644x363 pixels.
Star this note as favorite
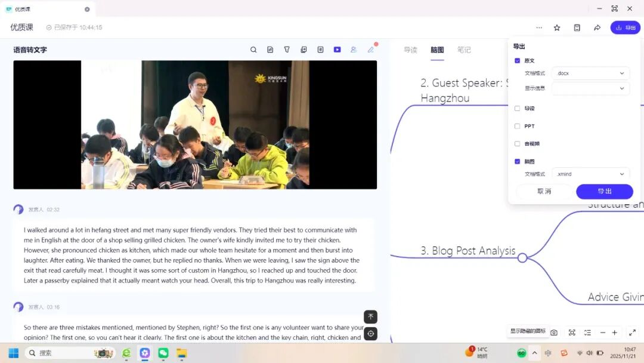click(x=557, y=27)
